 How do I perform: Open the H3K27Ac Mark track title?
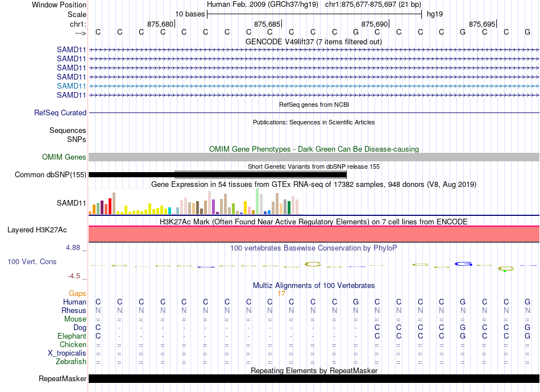pos(314,222)
